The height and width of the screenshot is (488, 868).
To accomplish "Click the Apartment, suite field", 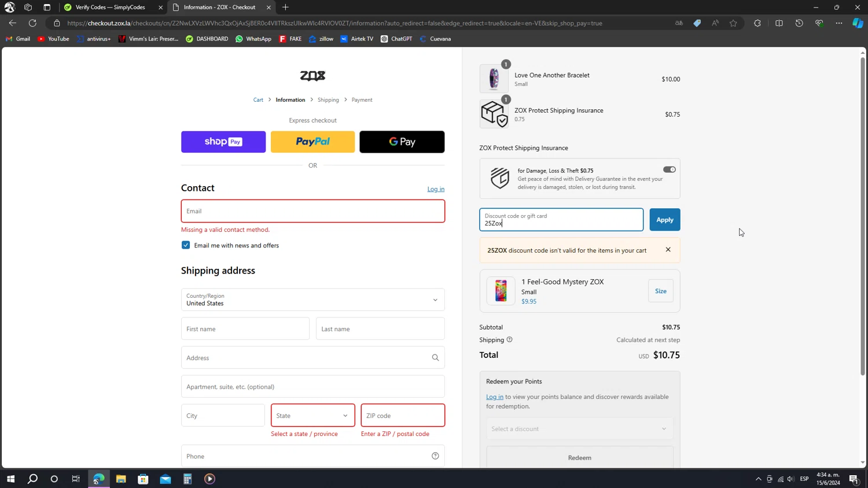I will 312,386.
